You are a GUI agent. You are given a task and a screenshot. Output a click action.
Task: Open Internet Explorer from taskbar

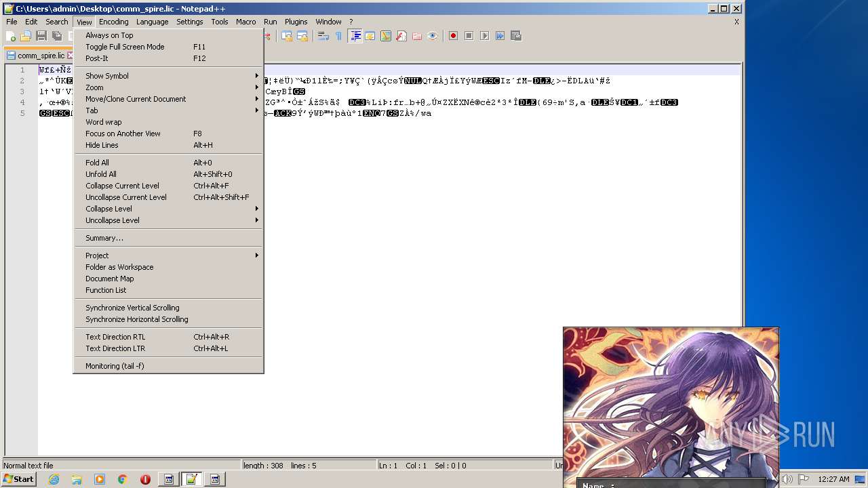click(x=54, y=479)
